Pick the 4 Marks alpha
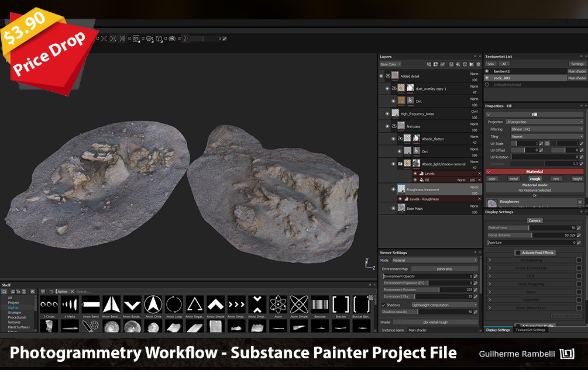The height and width of the screenshot is (370, 588). point(70,305)
